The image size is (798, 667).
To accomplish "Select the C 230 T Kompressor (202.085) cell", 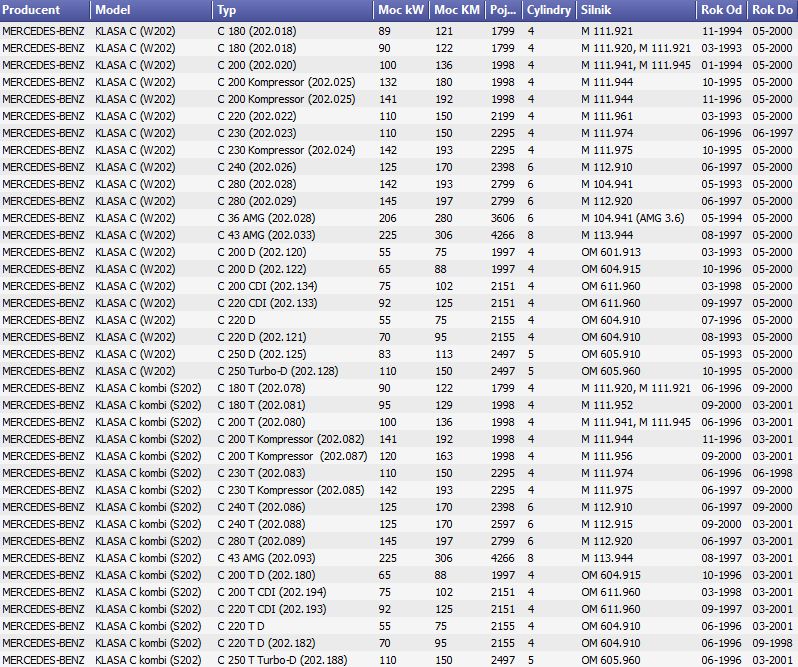I will coord(291,490).
